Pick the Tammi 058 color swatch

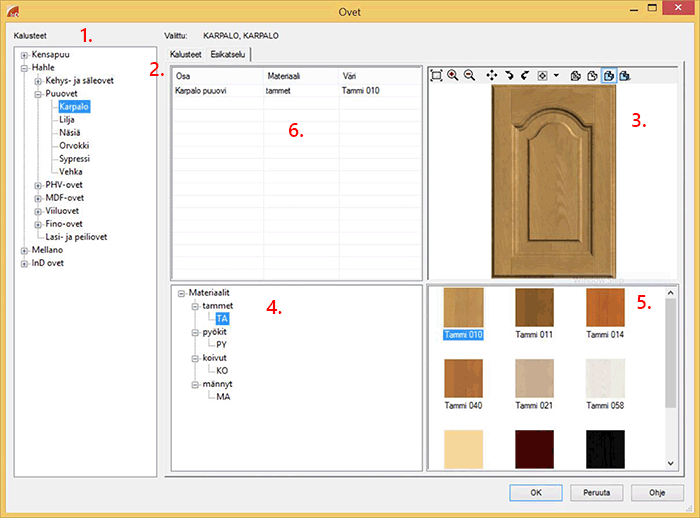click(606, 380)
